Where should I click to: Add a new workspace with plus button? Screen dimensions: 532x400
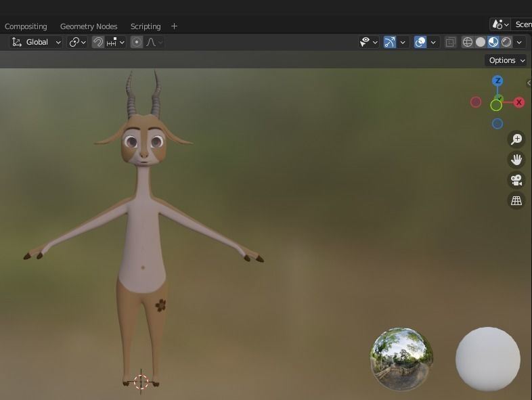(174, 26)
